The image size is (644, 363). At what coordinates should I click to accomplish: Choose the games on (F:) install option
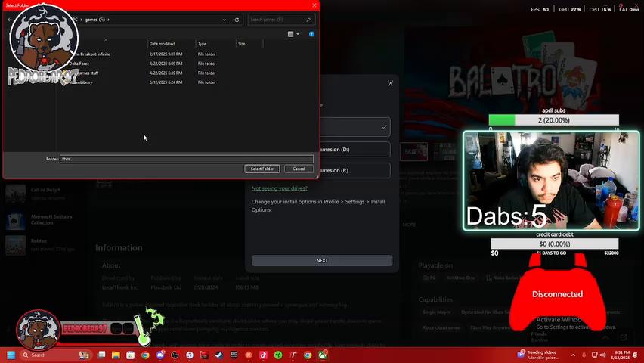[x=355, y=170]
